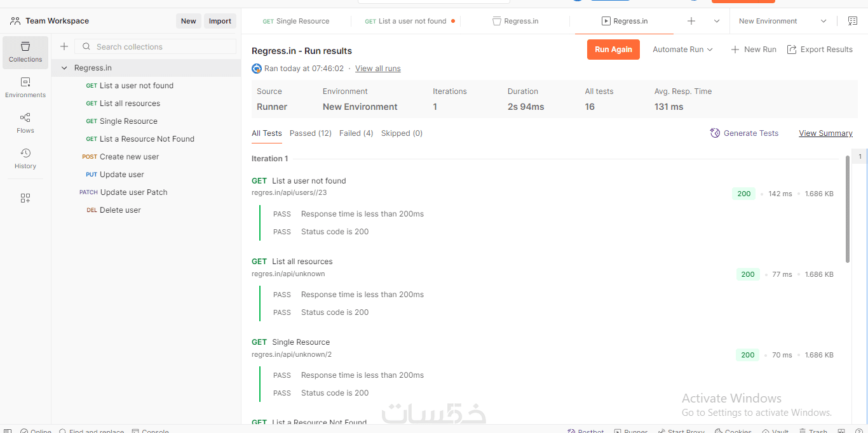Switch to the GET Single Resource tab

pyautogui.click(x=296, y=21)
